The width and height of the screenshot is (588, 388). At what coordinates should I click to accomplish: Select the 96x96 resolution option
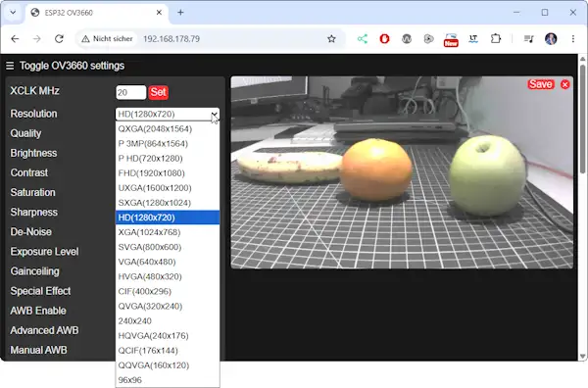[168, 380]
